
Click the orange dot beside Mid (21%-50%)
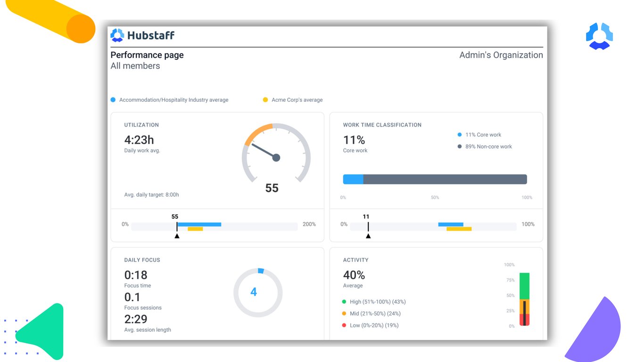tap(345, 313)
